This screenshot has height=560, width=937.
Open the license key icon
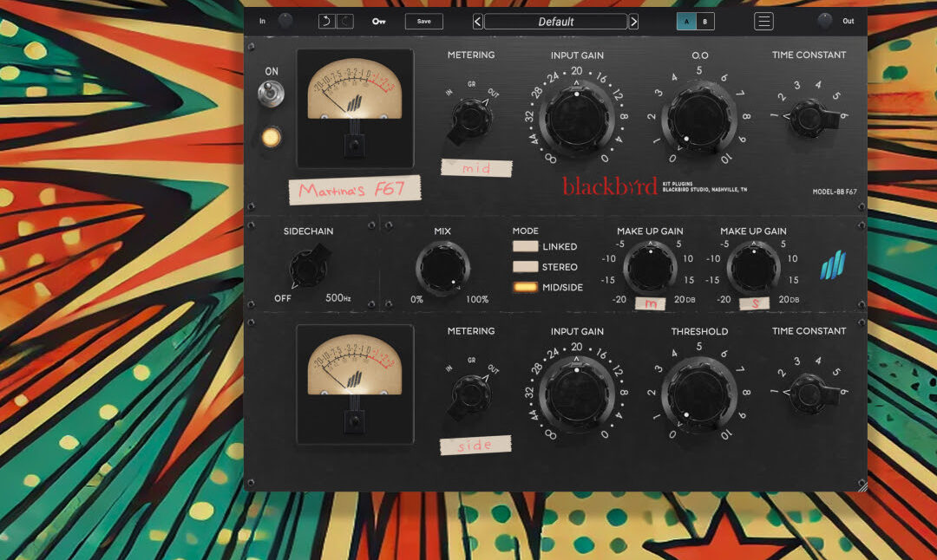click(379, 22)
